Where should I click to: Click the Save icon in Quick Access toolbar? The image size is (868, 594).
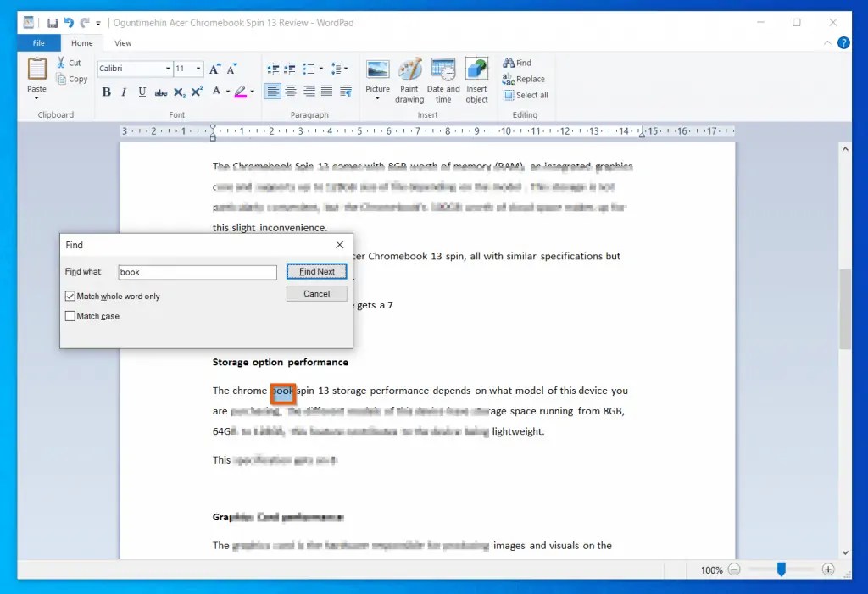[53, 22]
